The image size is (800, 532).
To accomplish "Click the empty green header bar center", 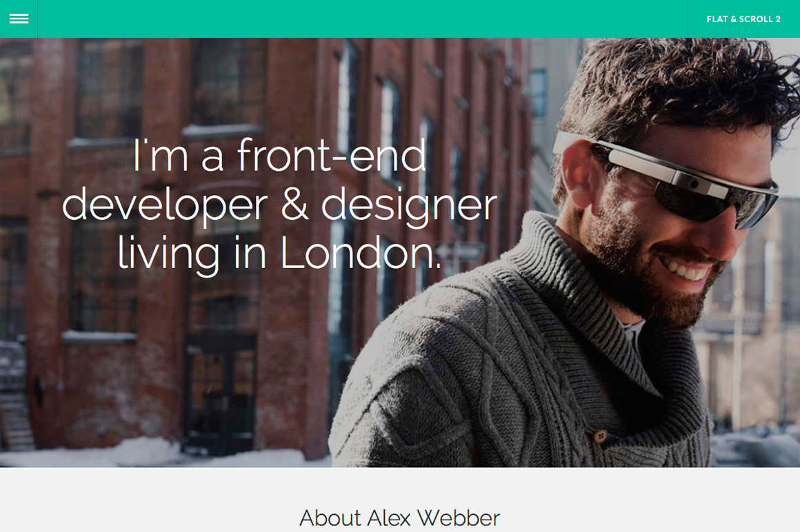I will [363, 19].
